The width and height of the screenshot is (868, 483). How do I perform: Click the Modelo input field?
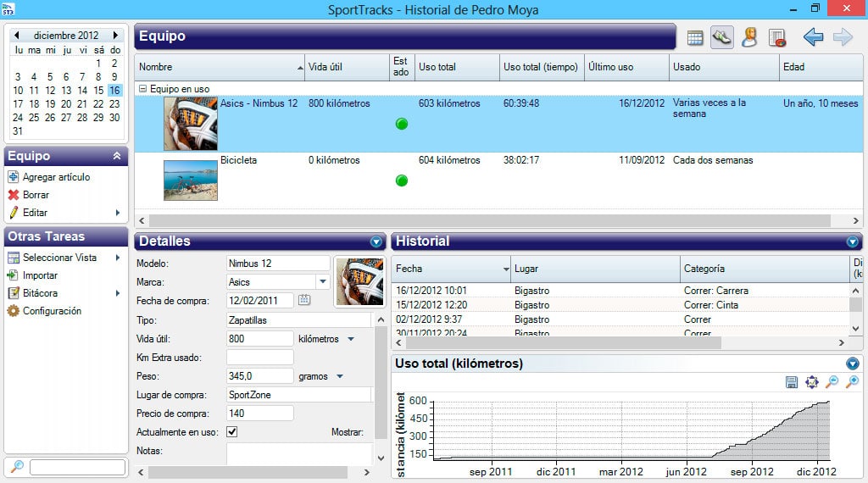(278, 264)
